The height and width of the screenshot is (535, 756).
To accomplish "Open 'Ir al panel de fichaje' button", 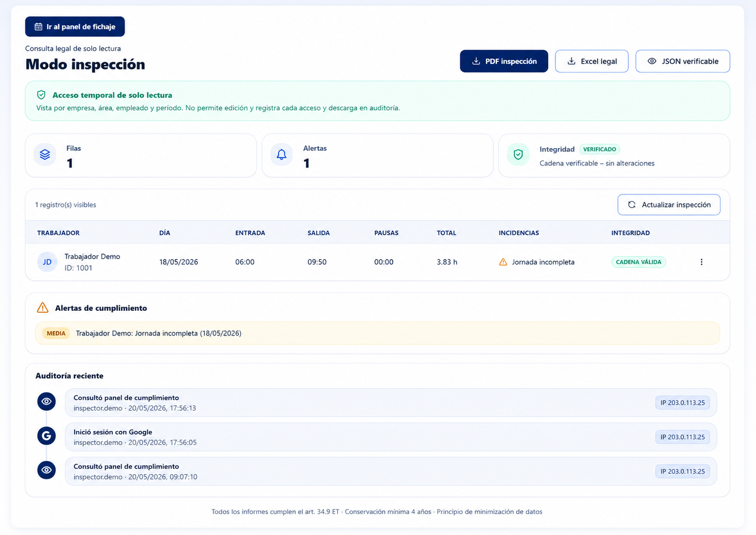I will coord(75,27).
